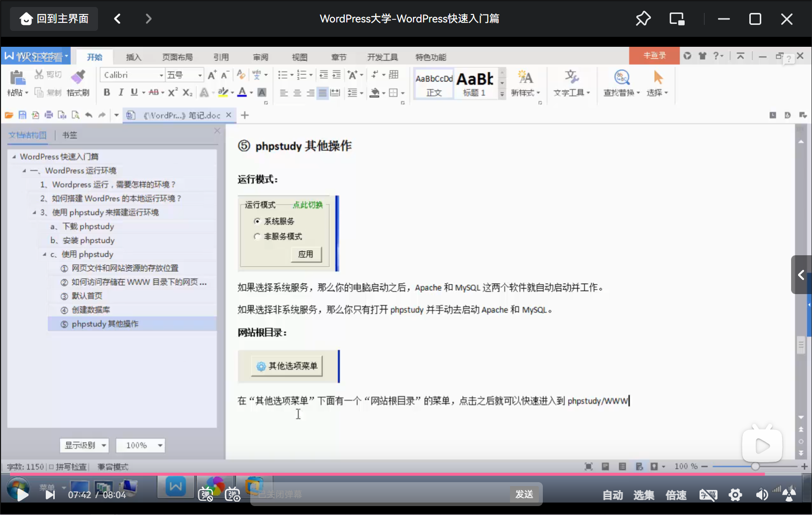This screenshot has width=812, height=515.
Task: Open the 100% zoom dropdown in outline pane
Action: [x=140, y=445]
